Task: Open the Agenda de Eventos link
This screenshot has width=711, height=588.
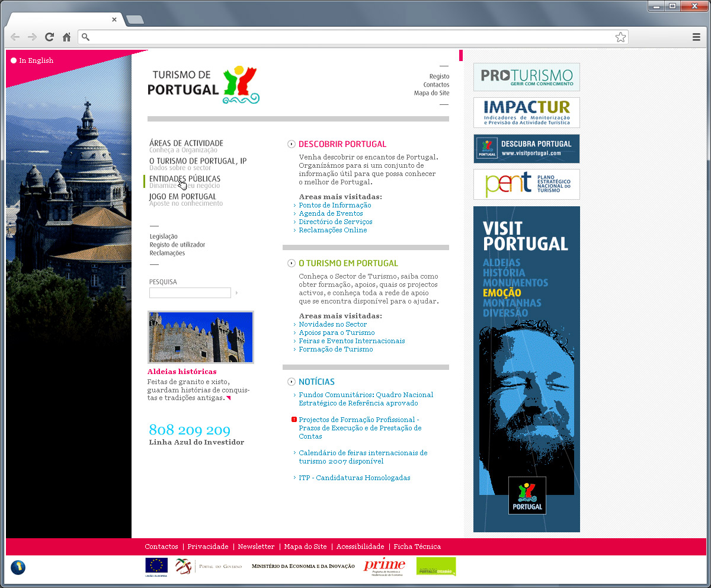Action: [331, 213]
